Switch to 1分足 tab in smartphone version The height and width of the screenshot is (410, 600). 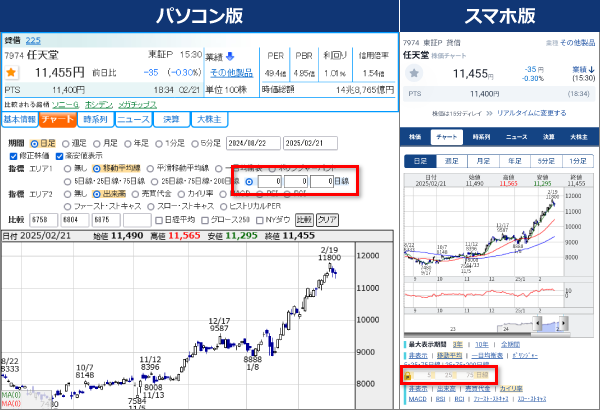(577, 161)
